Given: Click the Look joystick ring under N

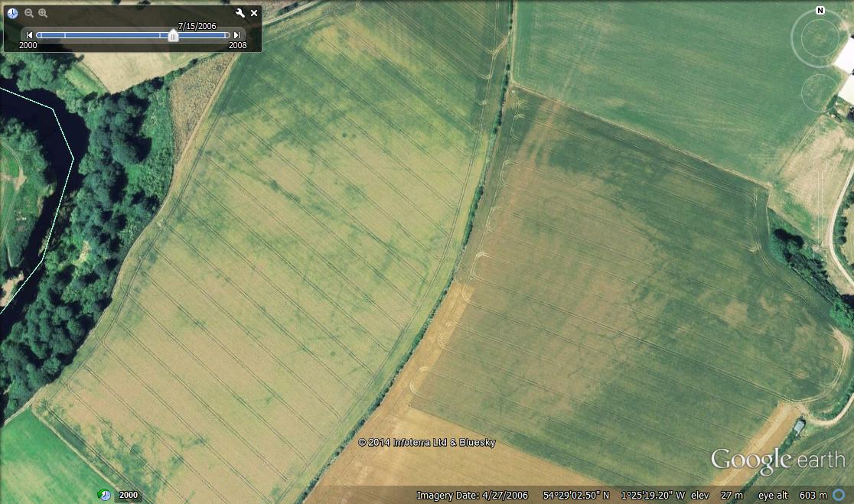Looking at the screenshot, I should pyautogui.click(x=820, y=37).
